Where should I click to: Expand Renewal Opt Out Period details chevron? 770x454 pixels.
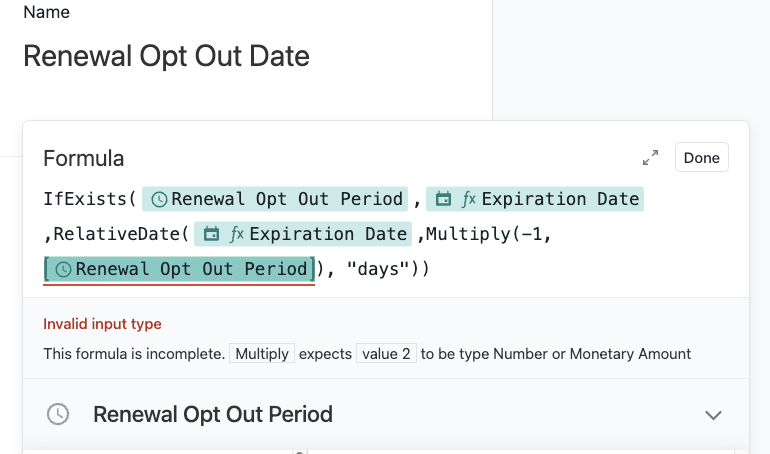[x=713, y=415]
